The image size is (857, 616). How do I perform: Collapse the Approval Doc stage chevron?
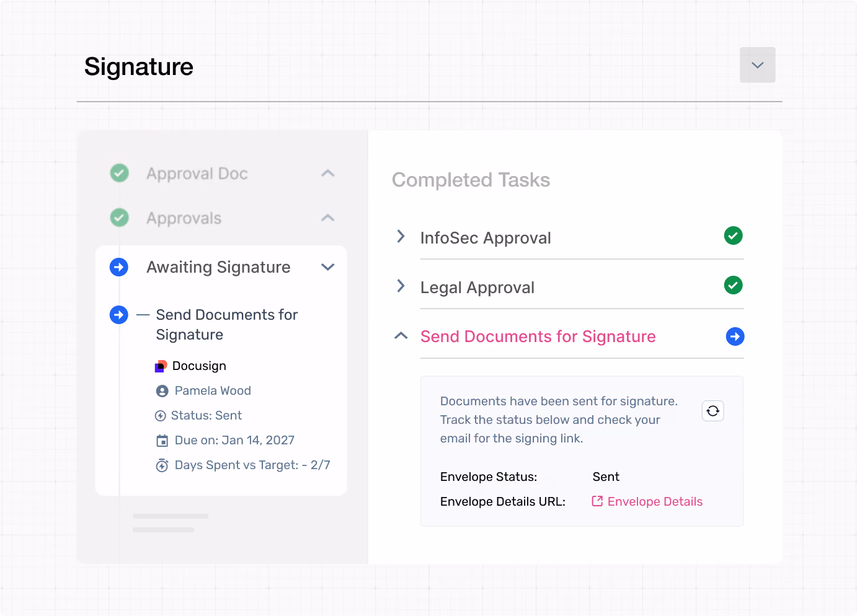(x=328, y=174)
